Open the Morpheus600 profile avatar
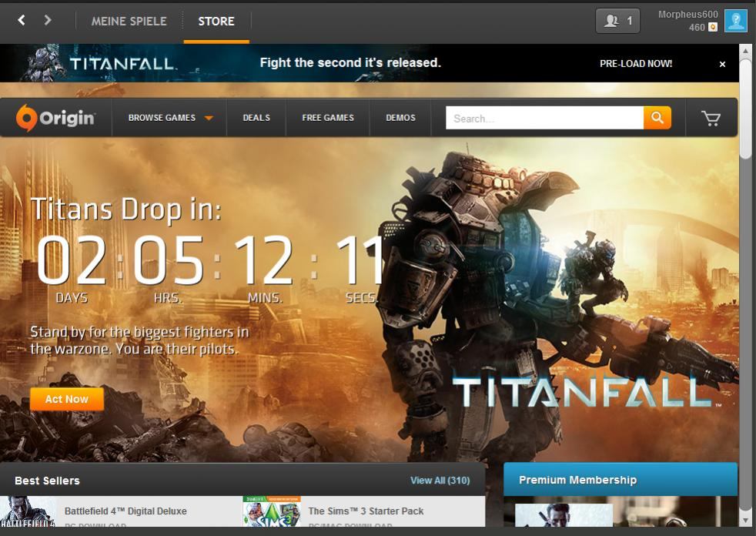This screenshot has height=536, width=756. (x=736, y=21)
